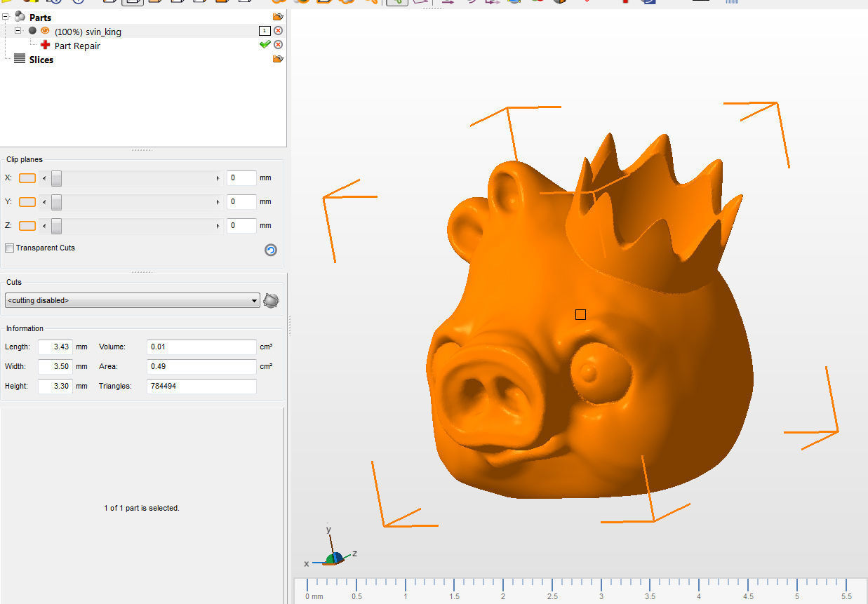The height and width of the screenshot is (604, 868).
Task: Collapse the svin_king part node
Action: (x=18, y=31)
